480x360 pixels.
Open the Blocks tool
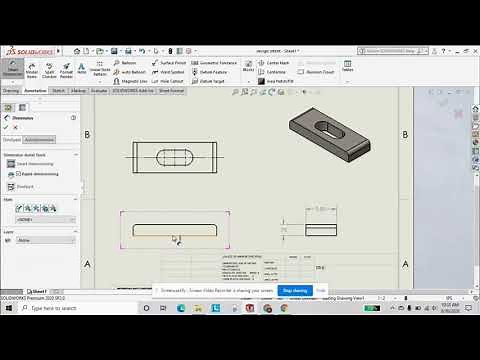coord(248,66)
